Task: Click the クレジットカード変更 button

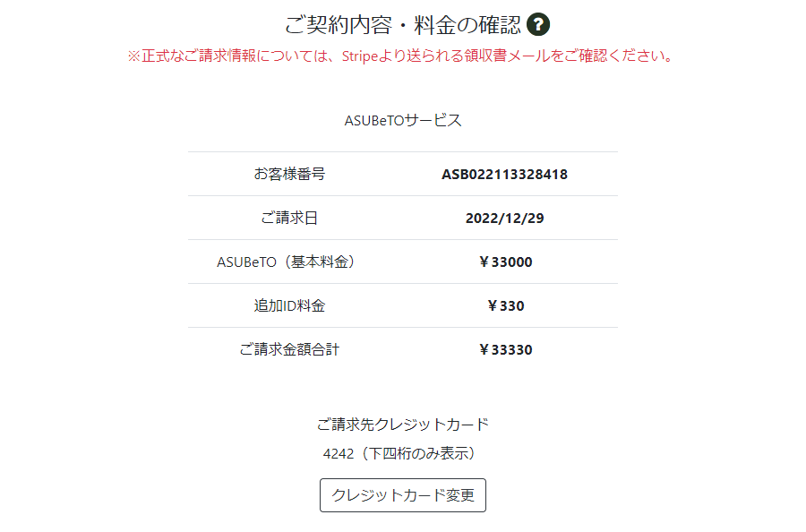Action: pos(402,495)
